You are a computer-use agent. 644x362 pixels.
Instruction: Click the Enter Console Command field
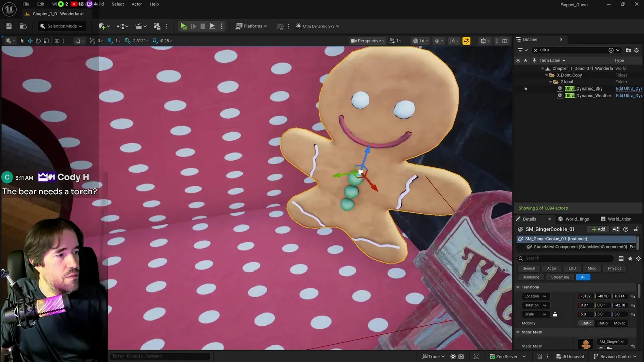click(160, 356)
